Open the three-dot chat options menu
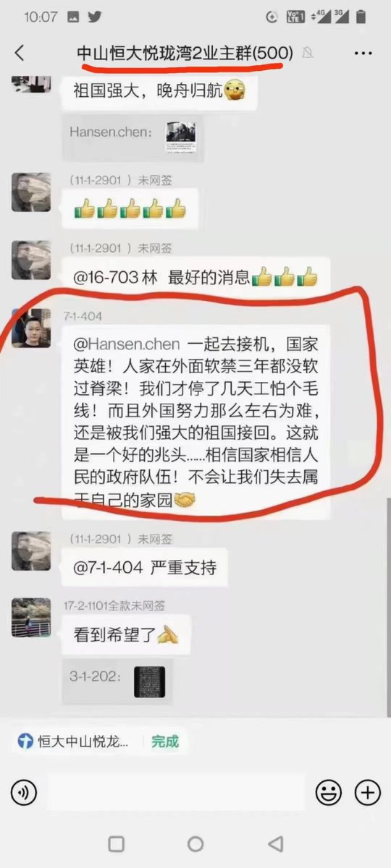 [x=363, y=53]
